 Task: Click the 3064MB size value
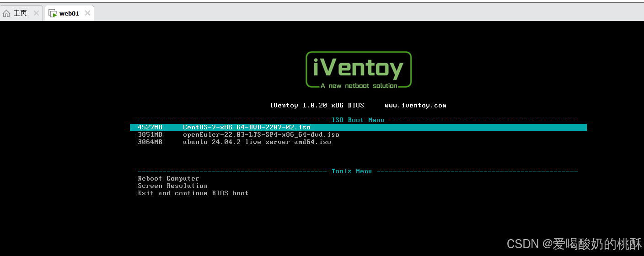coord(150,142)
